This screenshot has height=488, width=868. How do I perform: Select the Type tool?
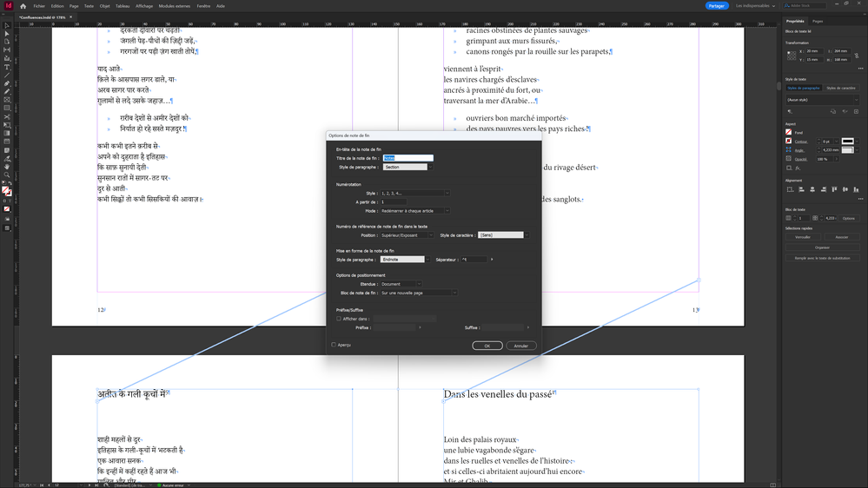click(x=7, y=67)
